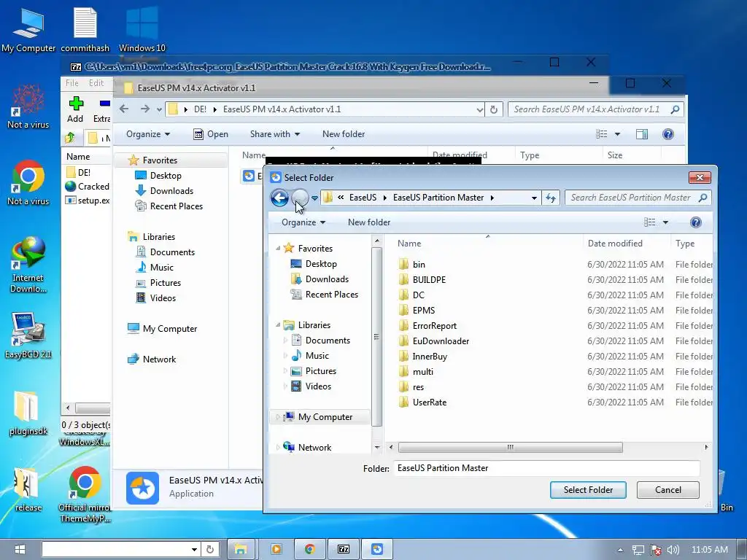Open Organize menu in Select Folder dialog
The image size is (747, 560).
click(303, 222)
